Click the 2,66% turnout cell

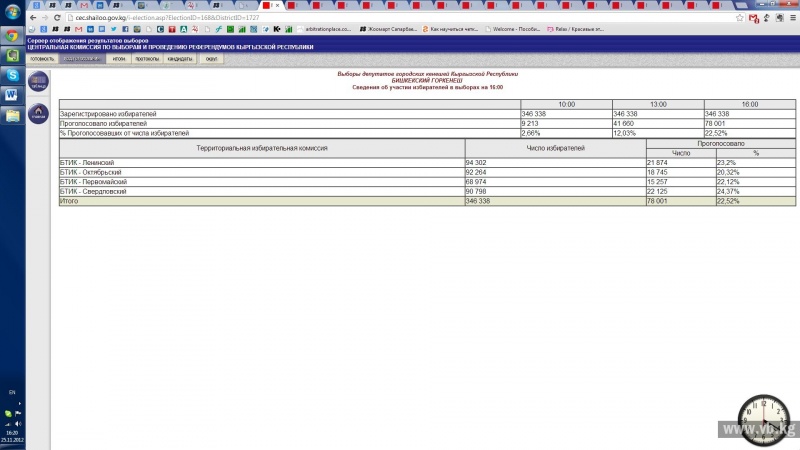point(566,134)
